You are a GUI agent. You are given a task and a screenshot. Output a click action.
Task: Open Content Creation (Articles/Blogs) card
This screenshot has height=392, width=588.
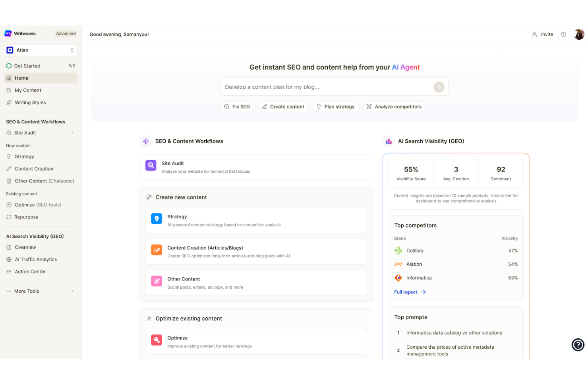(x=256, y=251)
